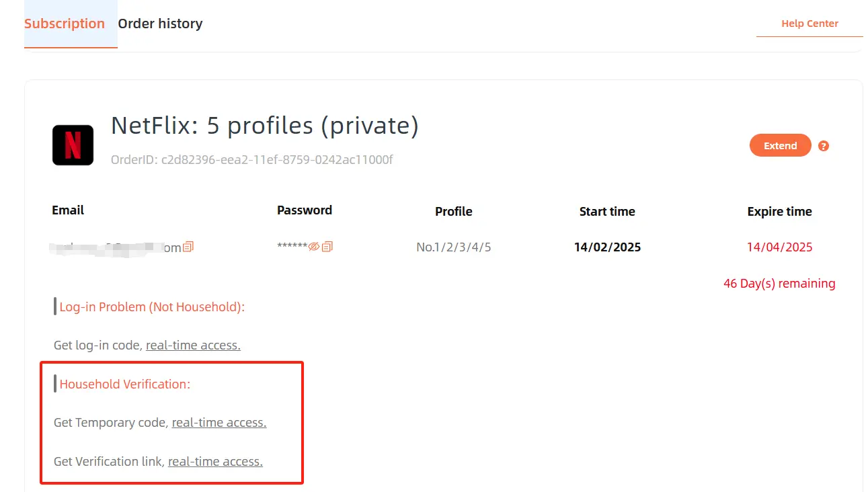This screenshot has width=868, height=492.
Task: Copy the password using its copy icon
Action: pos(327,247)
